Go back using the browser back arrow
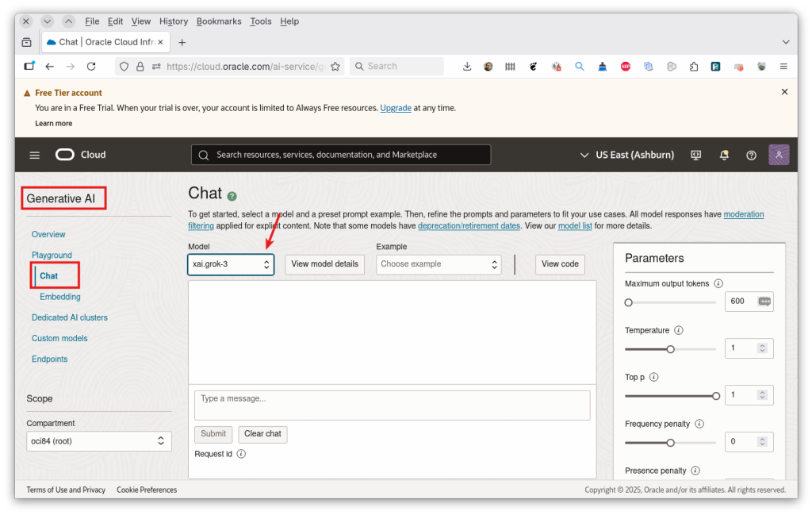812x515 pixels. click(50, 67)
